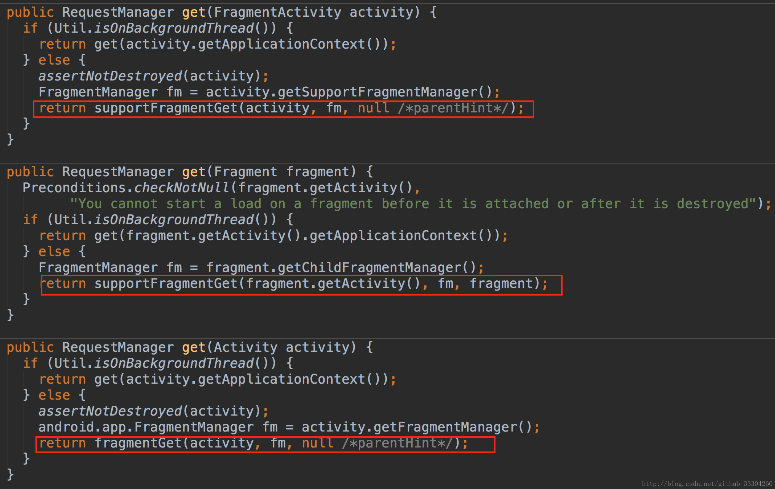Click '} else {' inside get(Fragment fragment)
Image resolution: width=775 pixels, height=489 pixels.
point(54,252)
